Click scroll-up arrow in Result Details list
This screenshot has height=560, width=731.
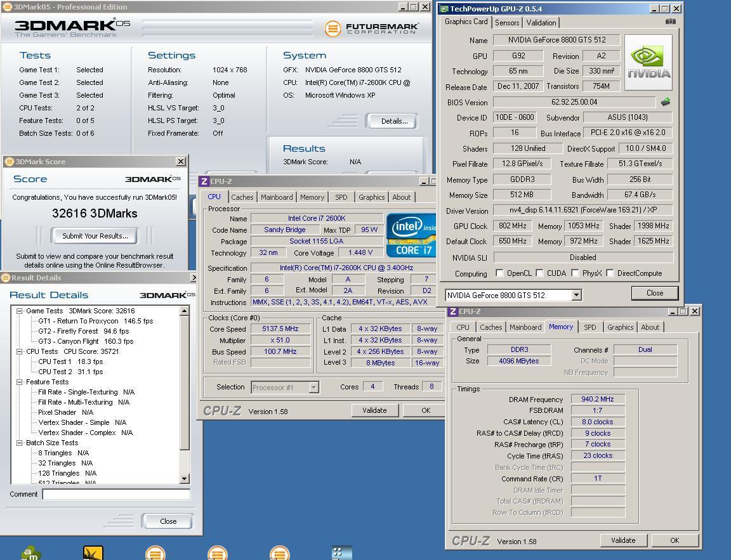[185, 310]
